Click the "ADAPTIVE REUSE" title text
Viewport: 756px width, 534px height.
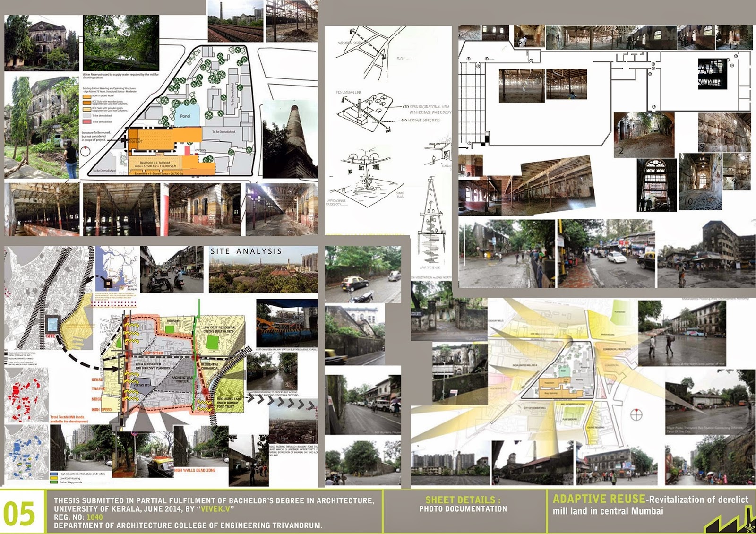click(599, 499)
